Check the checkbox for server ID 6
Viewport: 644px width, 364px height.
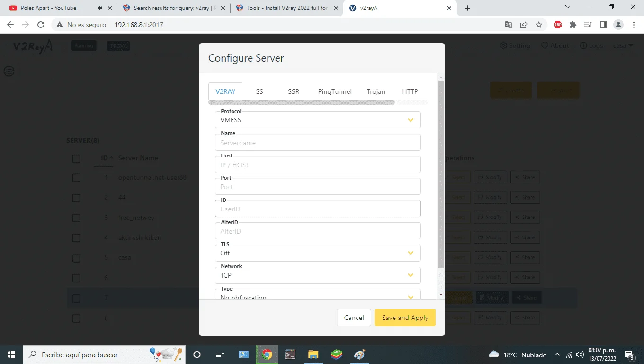tap(76, 278)
